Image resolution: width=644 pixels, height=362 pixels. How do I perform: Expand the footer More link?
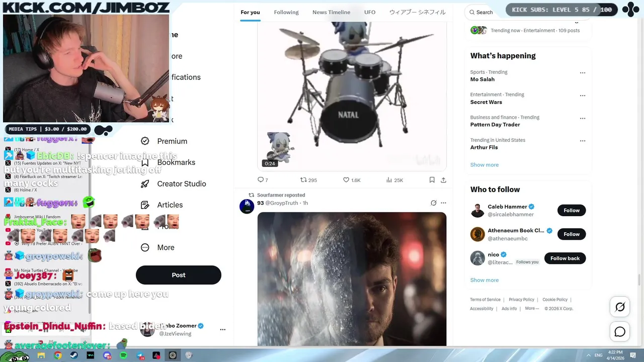(532, 309)
